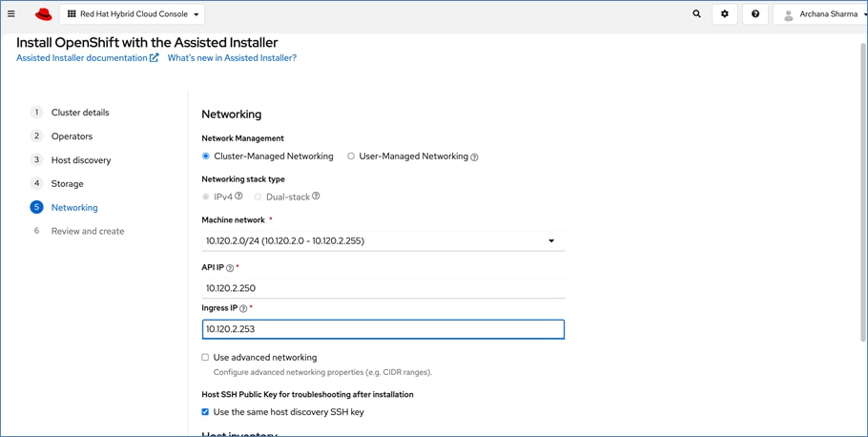
Task: Go to the Cluster details step
Action: pos(80,113)
